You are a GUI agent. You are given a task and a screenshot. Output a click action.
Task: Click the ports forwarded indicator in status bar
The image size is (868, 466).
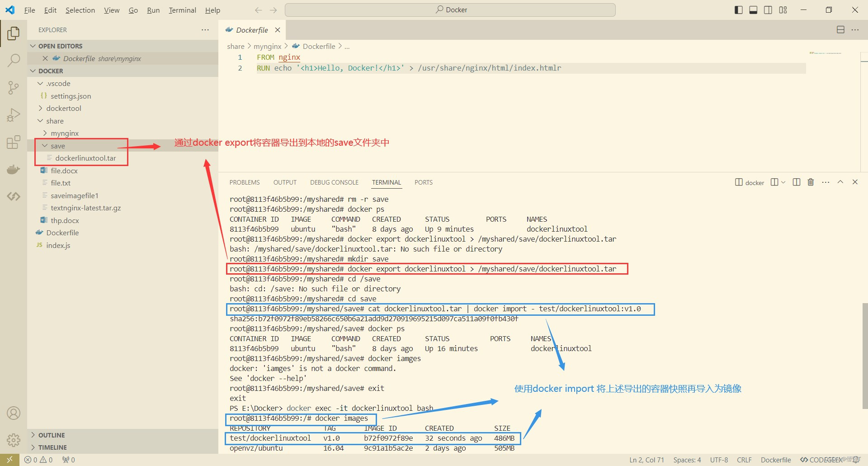[69, 460]
